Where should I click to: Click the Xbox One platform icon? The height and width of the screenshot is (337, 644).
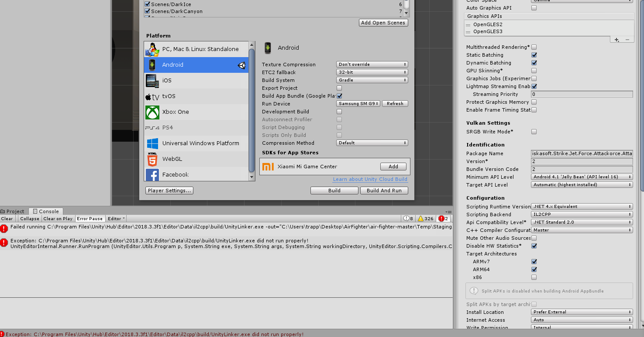point(152,112)
